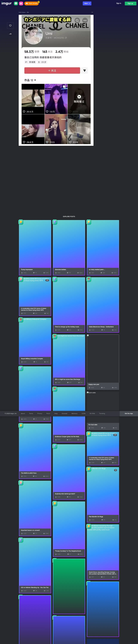
Task: Open 'David Simon reposting George Conway' post
Action: coord(103,552)
